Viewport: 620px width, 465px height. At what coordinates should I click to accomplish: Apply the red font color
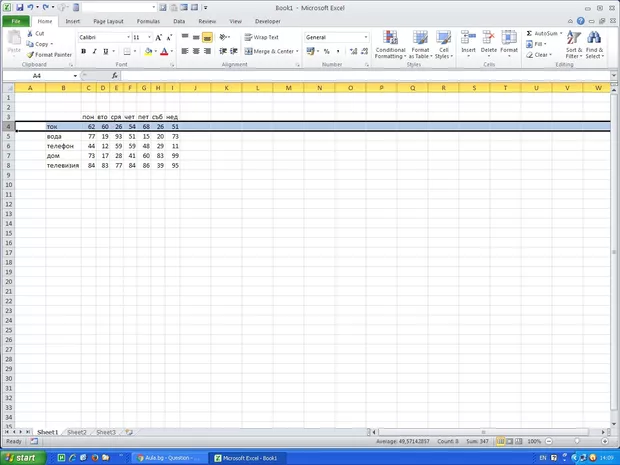[x=164, y=51]
